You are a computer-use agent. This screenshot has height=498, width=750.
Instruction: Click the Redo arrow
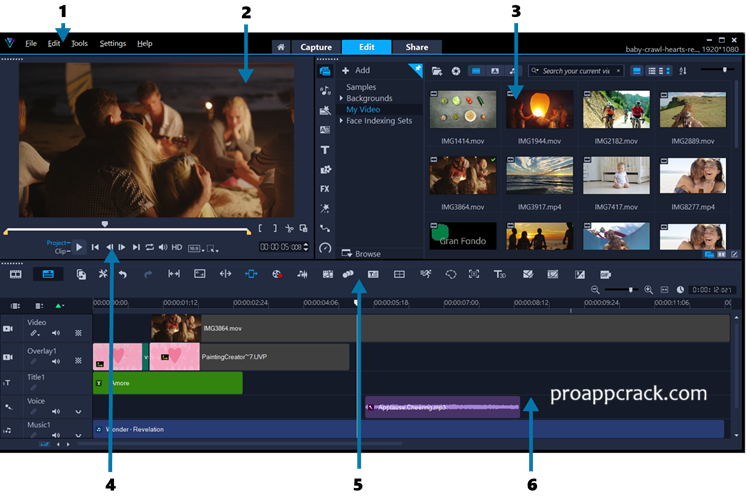(x=148, y=274)
